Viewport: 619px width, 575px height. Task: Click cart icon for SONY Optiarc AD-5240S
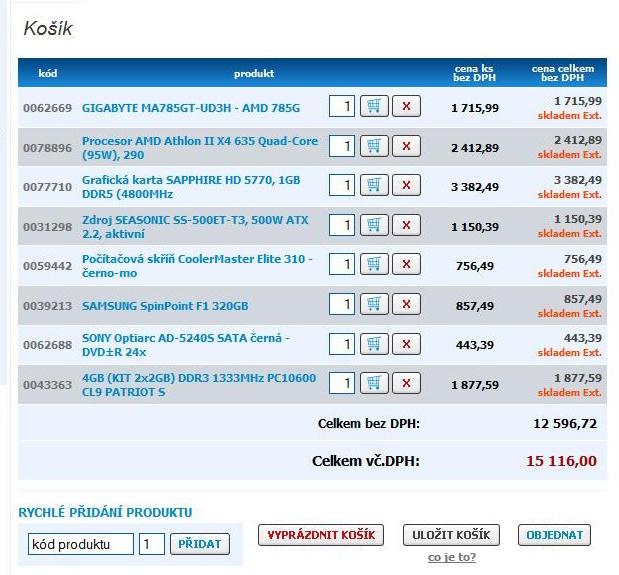[x=374, y=344]
